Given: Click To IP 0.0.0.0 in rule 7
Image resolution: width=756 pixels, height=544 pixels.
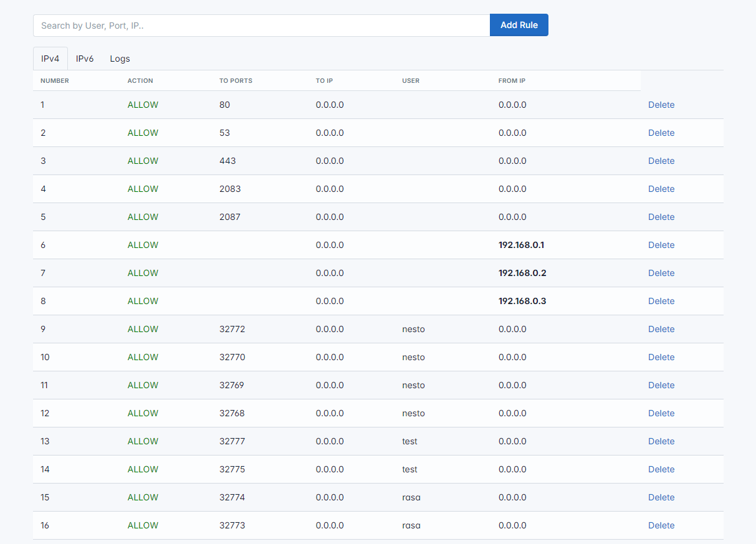Looking at the screenshot, I should pyautogui.click(x=330, y=273).
